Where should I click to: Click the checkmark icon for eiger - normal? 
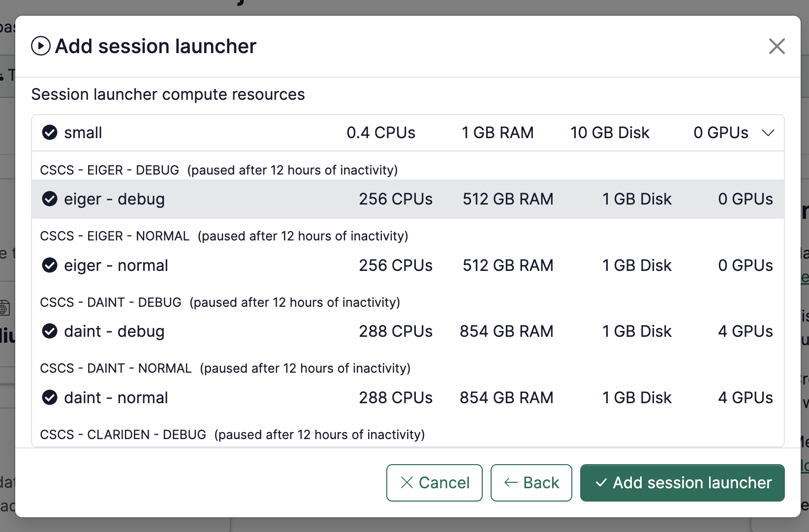50,265
